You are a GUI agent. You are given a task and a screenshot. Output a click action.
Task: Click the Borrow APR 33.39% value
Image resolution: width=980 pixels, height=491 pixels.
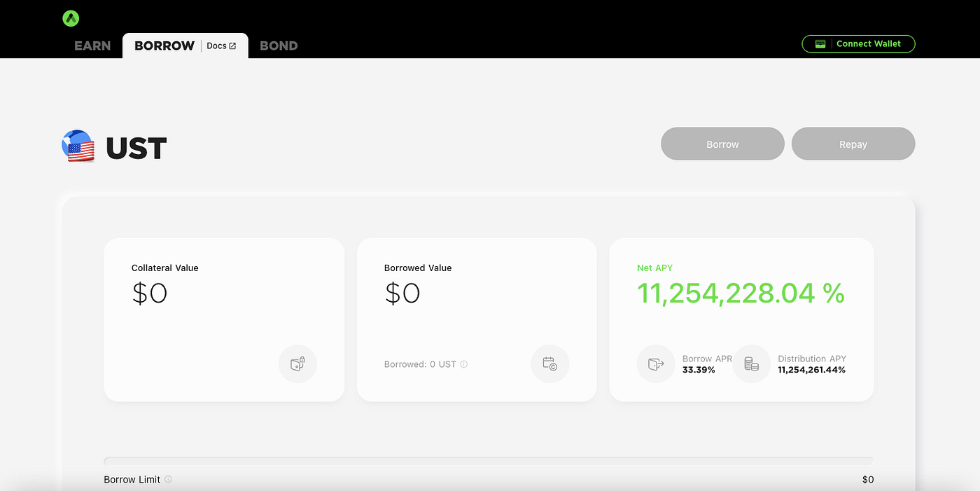click(x=699, y=370)
